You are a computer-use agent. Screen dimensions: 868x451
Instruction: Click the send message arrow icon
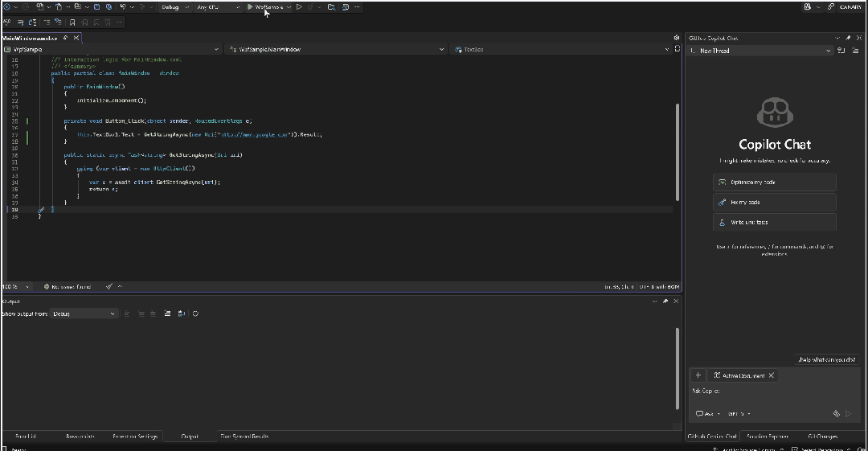[x=848, y=414]
